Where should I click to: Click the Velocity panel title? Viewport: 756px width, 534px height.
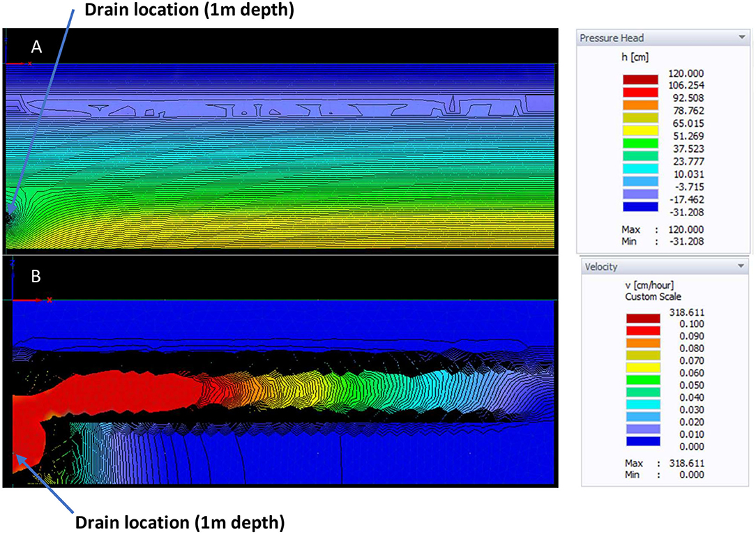600,266
